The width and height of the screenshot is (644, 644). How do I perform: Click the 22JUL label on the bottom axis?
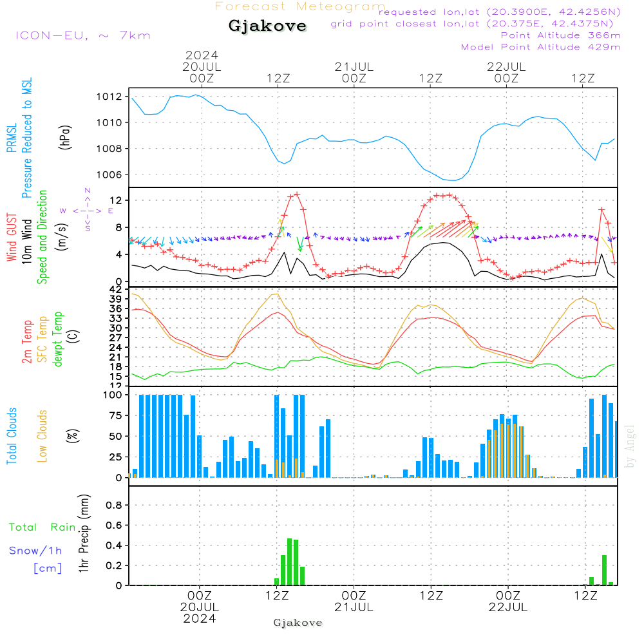[507, 607]
